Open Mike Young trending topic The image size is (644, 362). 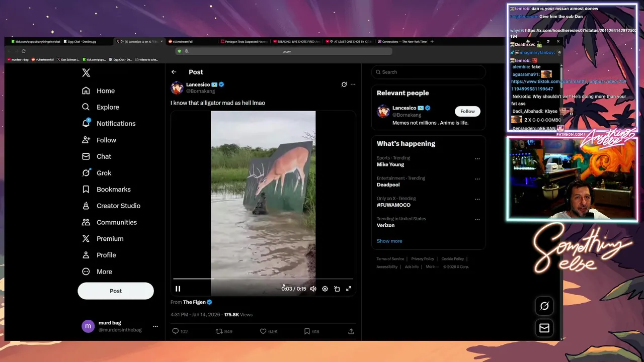coord(390,164)
